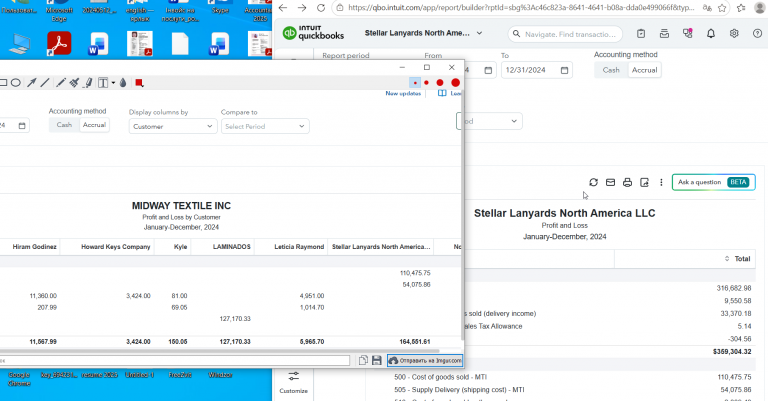Choose the second largest thickness dot
Viewport: 768px width, 401px height.
coord(440,83)
